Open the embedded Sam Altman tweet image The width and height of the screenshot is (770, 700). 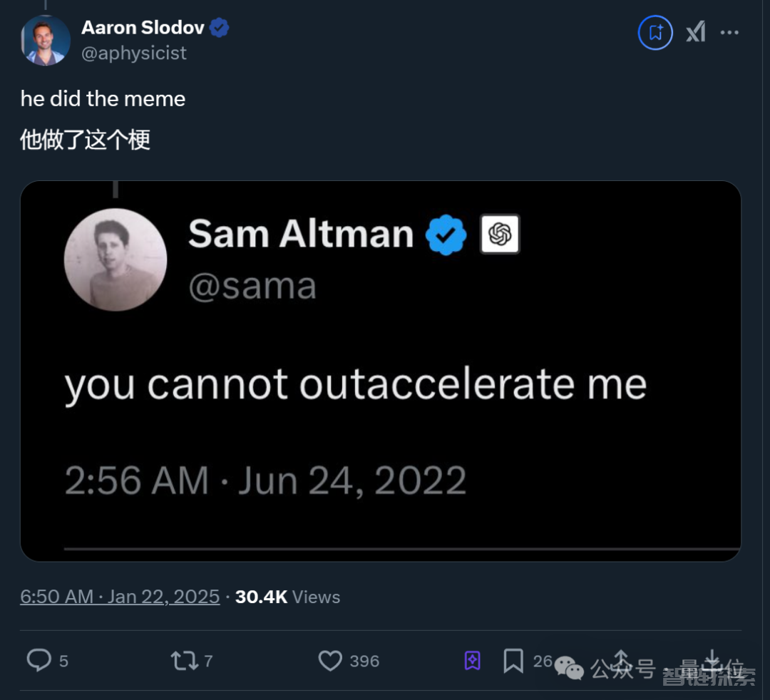(x=381, y=371)
